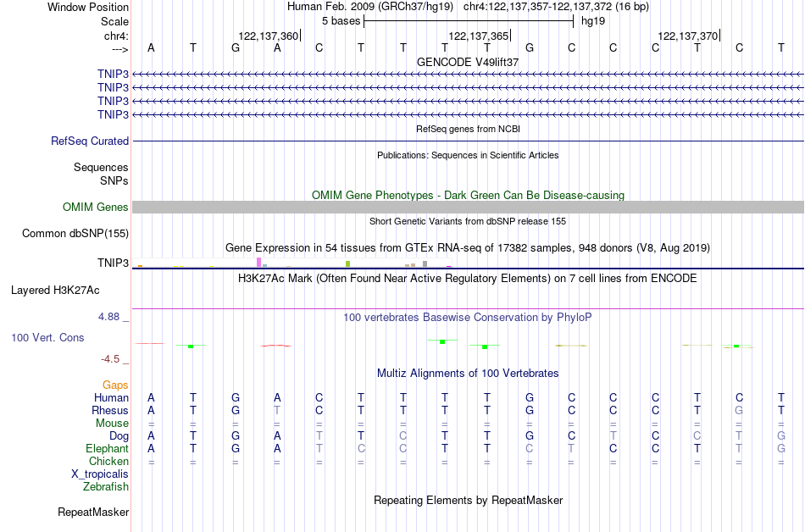The width and height of the screenshot is (805, 532).
Task: Click Gene Expression in 54 tissues title
Action: click(x=468, y=248)
